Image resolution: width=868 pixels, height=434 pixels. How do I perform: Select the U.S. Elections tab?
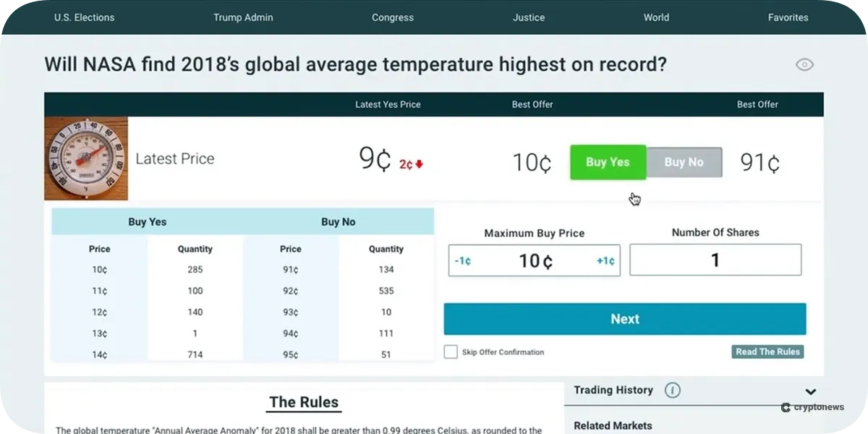tap(84, 17)
